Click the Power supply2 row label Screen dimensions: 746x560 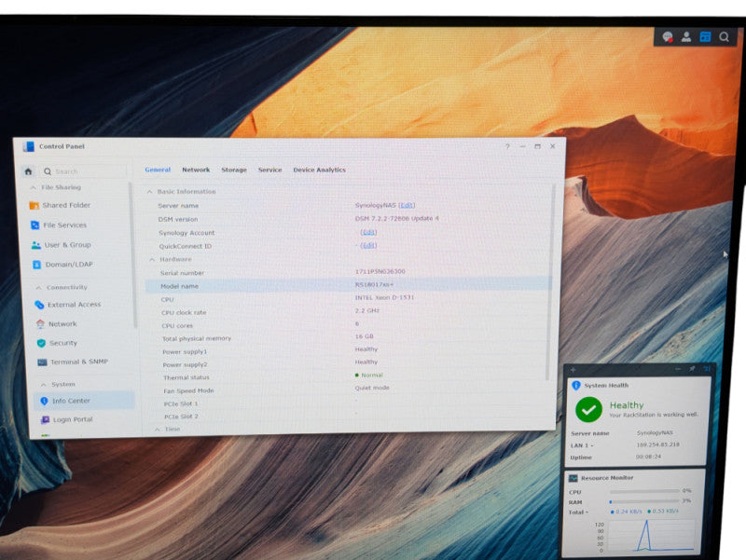[x=185, y=365]
